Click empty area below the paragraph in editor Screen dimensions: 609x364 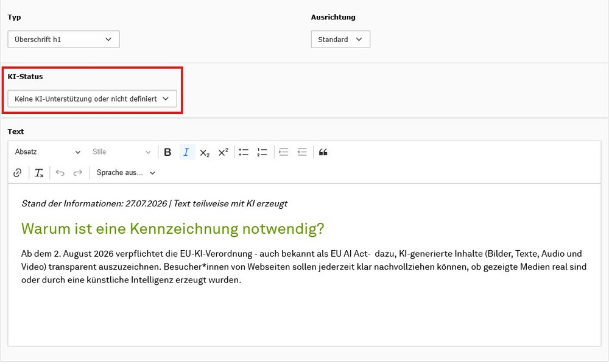(x=304, y=317)
